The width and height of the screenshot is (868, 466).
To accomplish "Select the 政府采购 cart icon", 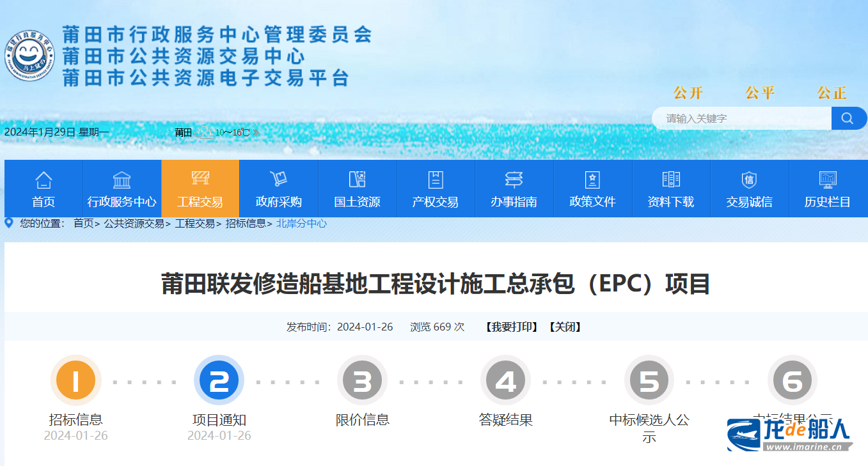I will point(278,179).
